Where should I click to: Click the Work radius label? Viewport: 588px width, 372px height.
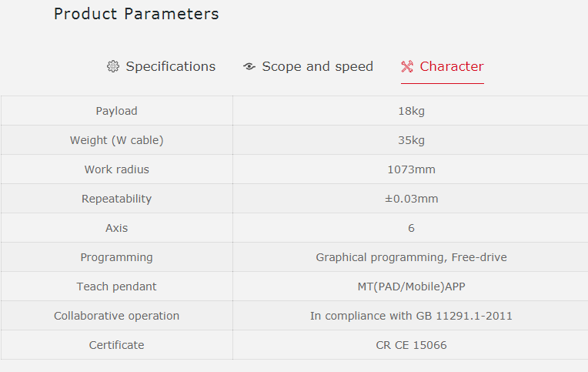click(x=116, y=169)
